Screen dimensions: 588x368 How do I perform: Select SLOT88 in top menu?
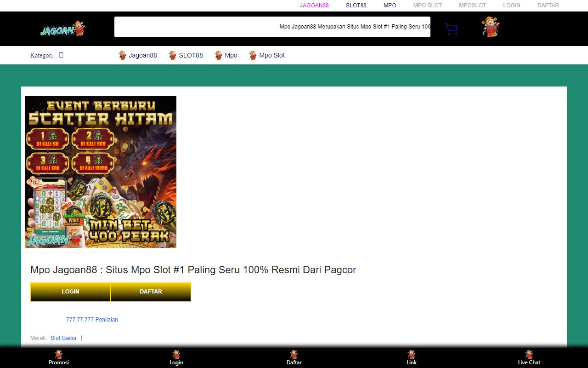(x=356, y=6)
